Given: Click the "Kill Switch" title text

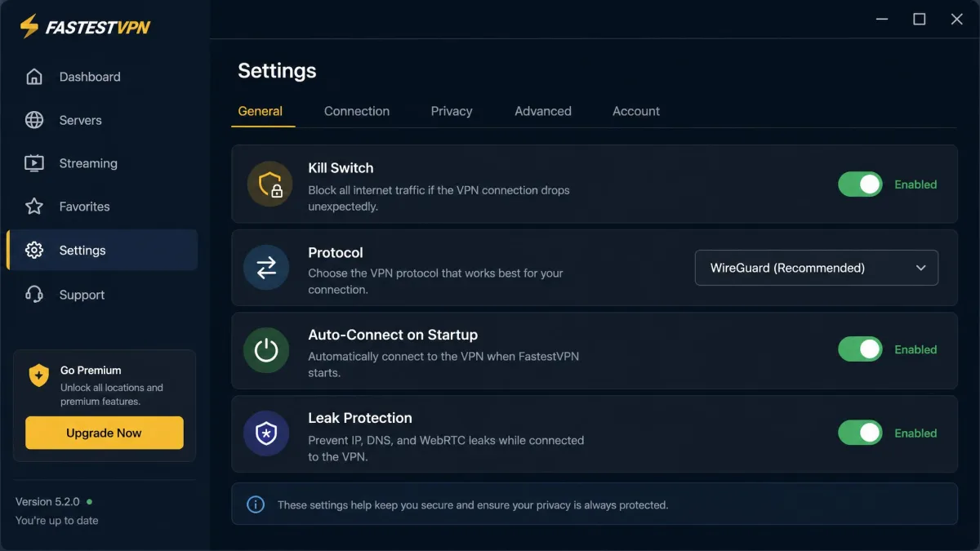Looking at the screenshot, I should [341, 168].
